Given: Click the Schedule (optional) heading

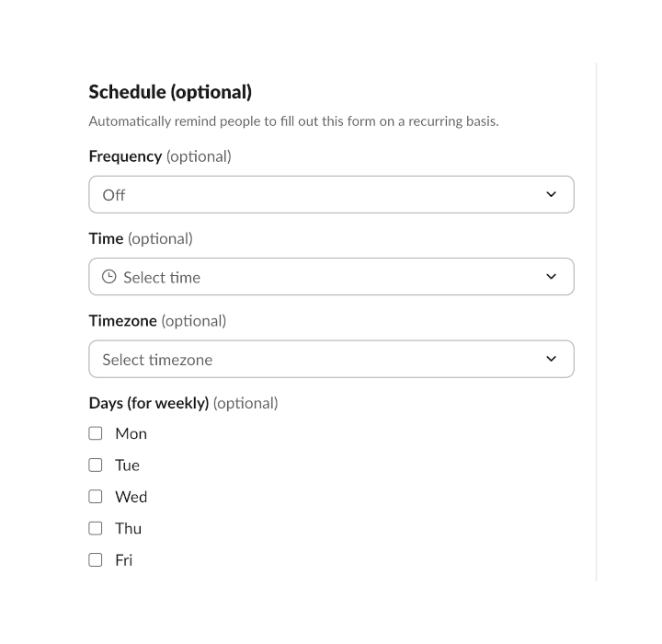Looking at the screenshot, I should 170,92.
